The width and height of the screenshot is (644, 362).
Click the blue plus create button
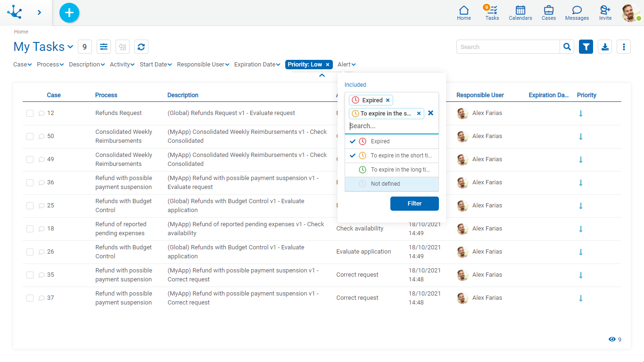tap(69, 13)
